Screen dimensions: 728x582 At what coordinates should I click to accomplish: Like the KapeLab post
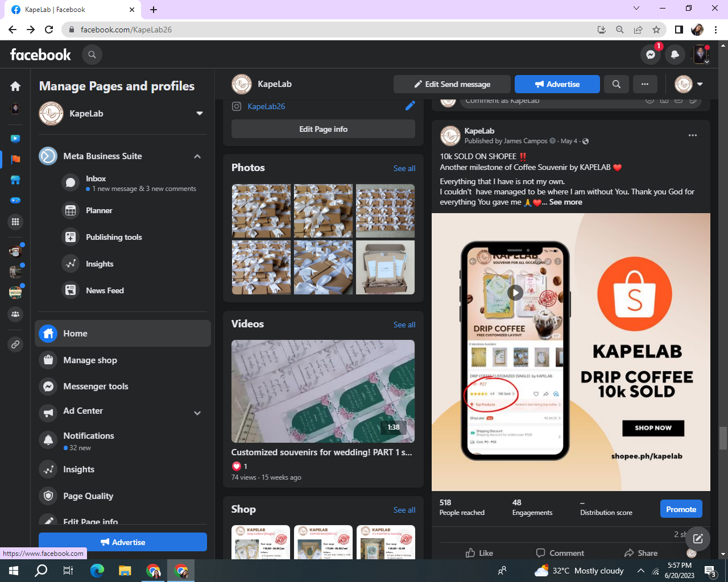[x=479, y=553]
